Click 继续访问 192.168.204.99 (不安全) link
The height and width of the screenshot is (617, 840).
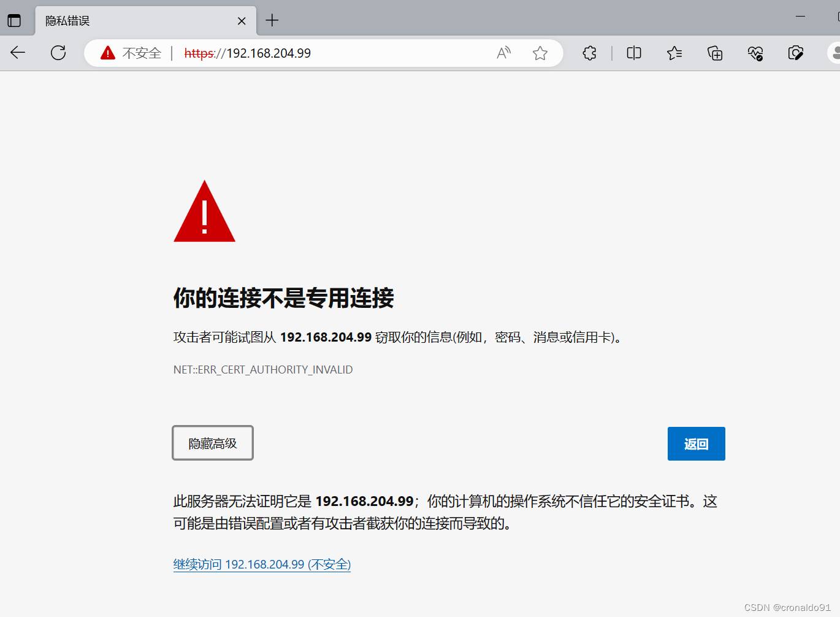pos(262,564)
